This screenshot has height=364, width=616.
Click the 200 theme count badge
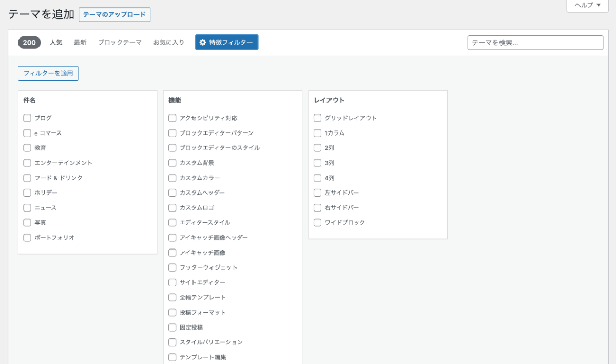click(29, 43)
